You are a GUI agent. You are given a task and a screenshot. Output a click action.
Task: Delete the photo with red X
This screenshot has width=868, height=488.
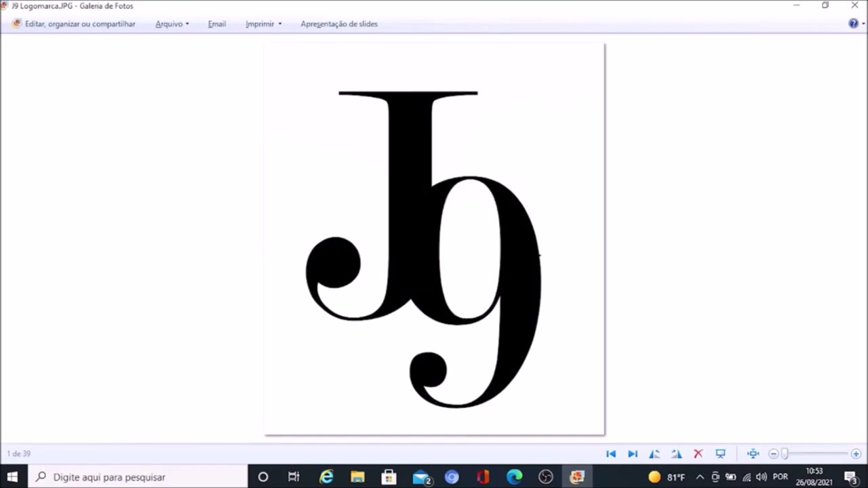click(x=698, y=454)
